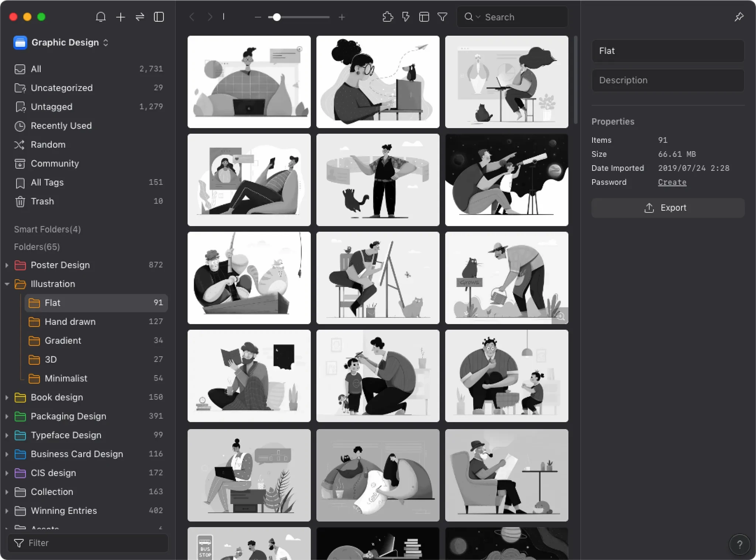Click the Winning Entries folder icon
756x560 pixels.
[20, 511]
